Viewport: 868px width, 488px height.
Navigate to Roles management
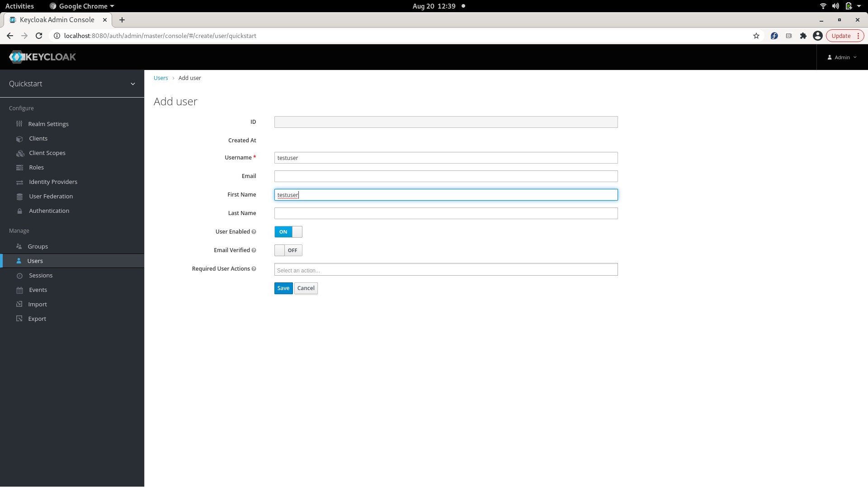tap(36, 167)
